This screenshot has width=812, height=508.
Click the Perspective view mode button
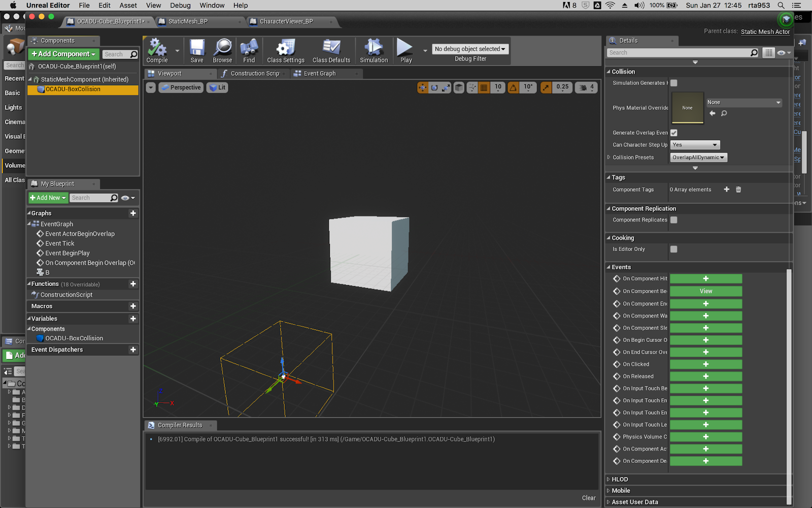tap(181, 87)
